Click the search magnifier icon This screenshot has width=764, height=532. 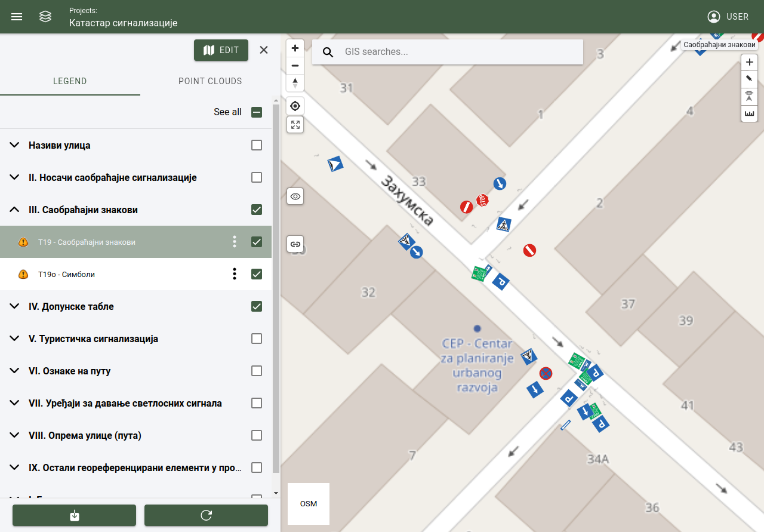[328, 52]
